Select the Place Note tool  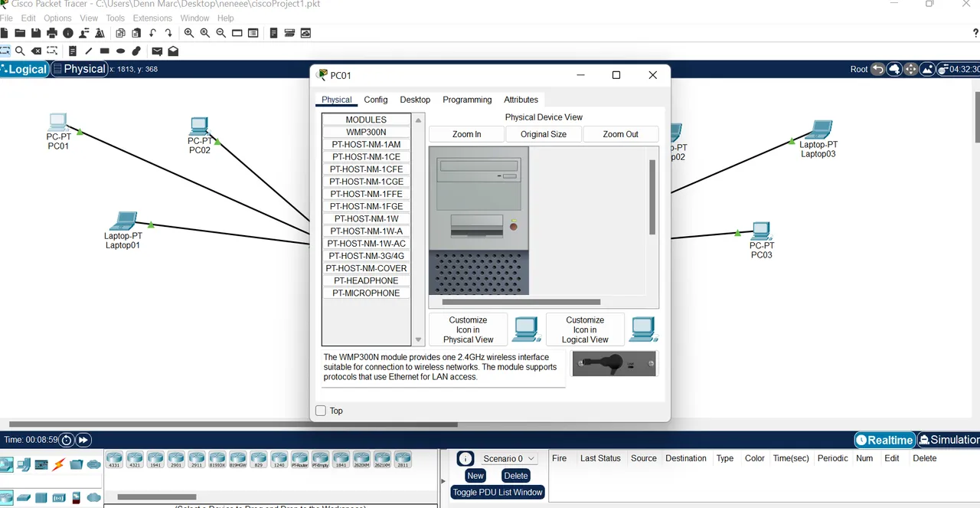73,51
